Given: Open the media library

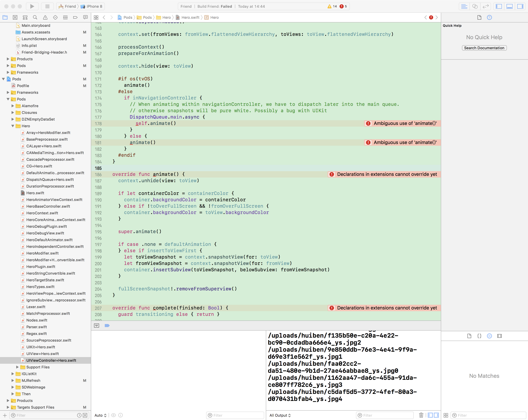Looking at the screenshot, I should pyautogui.click(x=499, y=336).
